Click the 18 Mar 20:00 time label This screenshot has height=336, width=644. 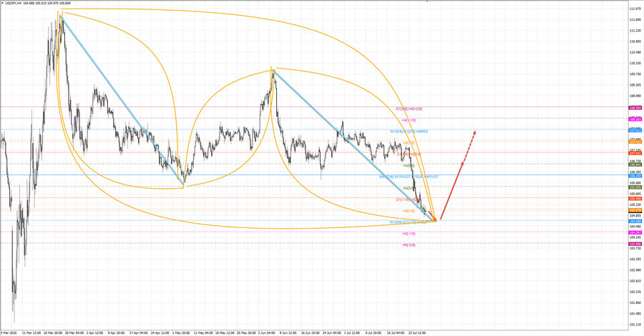52,333
